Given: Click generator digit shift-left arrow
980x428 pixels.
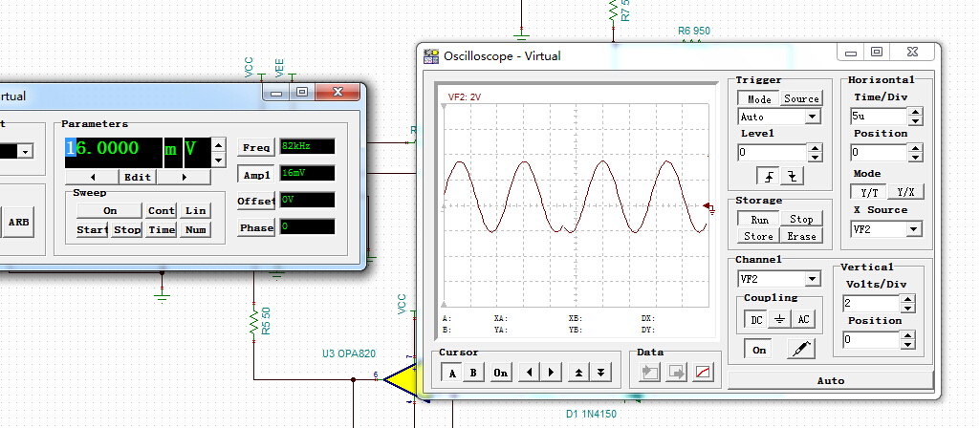Looking at the screenshot, I should pos(93,177).
